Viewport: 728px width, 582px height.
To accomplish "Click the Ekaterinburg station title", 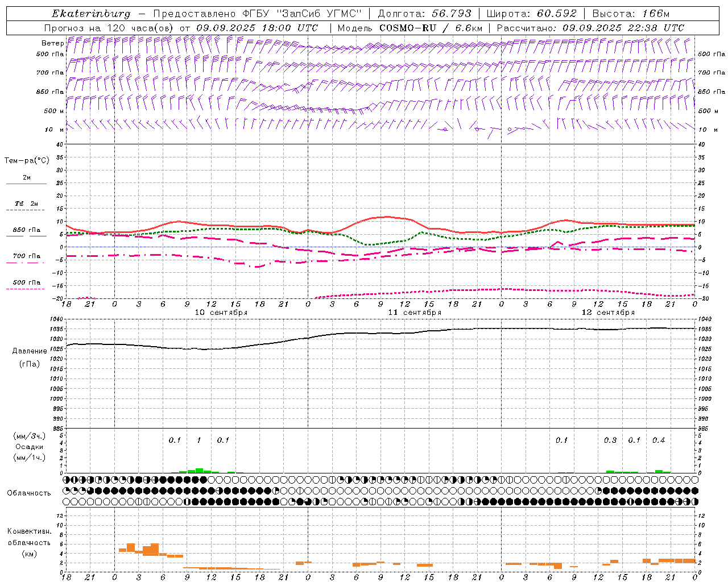I will pos(91,14).
